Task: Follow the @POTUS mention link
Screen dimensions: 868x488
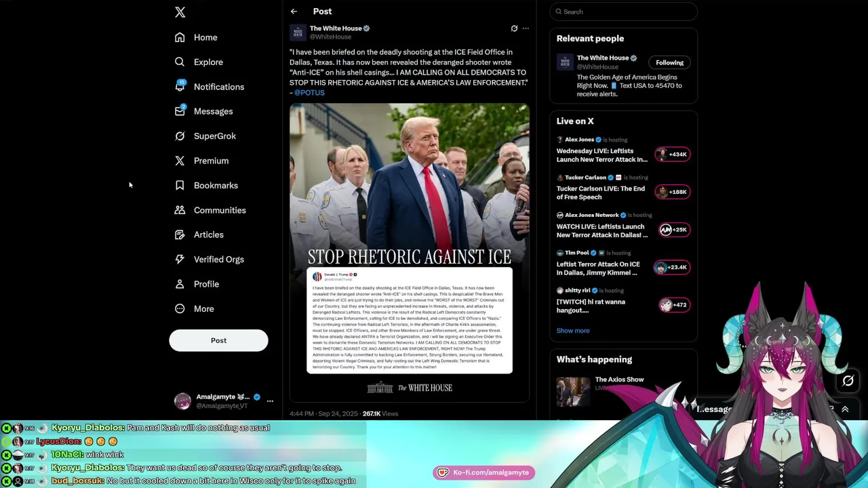Action: (309, 93)
